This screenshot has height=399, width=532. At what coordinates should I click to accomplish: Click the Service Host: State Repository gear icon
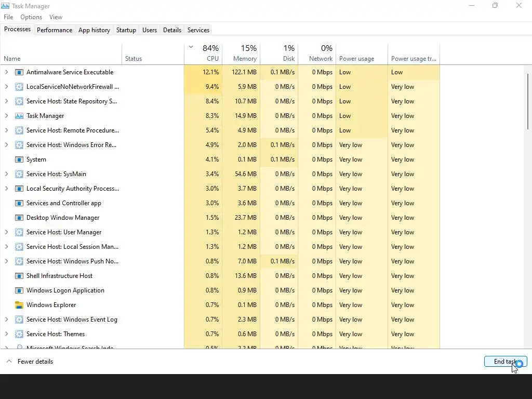coord(19,101)
